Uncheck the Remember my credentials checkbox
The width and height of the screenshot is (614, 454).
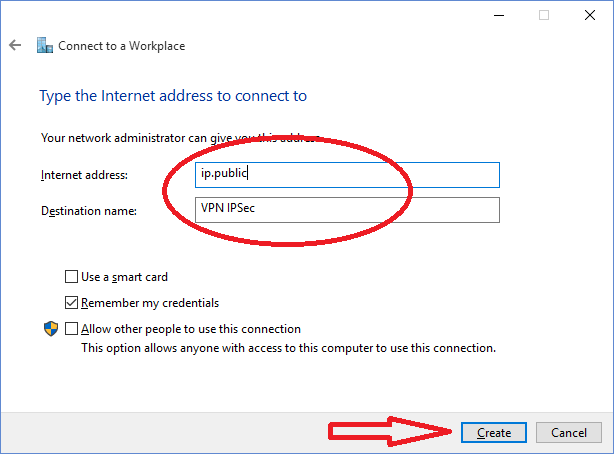pos(71,302)
